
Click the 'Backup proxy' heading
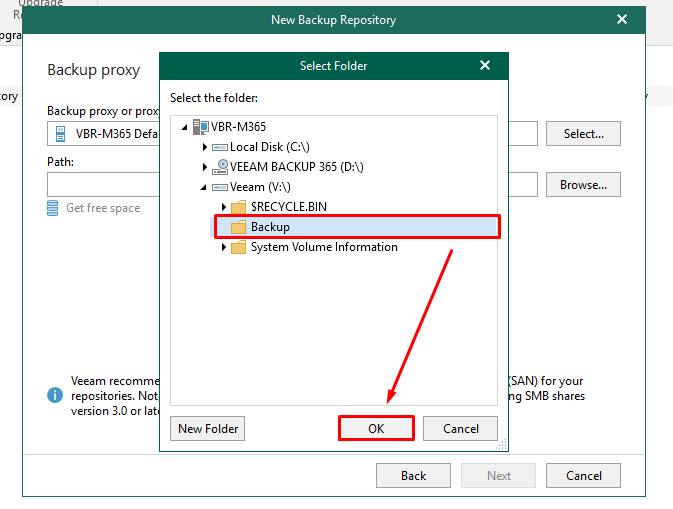coord(94,70)
